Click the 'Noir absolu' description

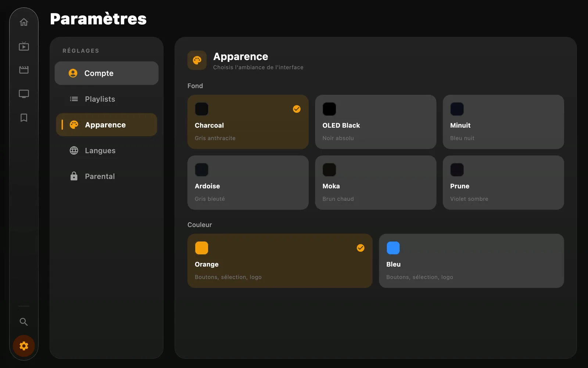pyautogui.click(x=338, y=138)
